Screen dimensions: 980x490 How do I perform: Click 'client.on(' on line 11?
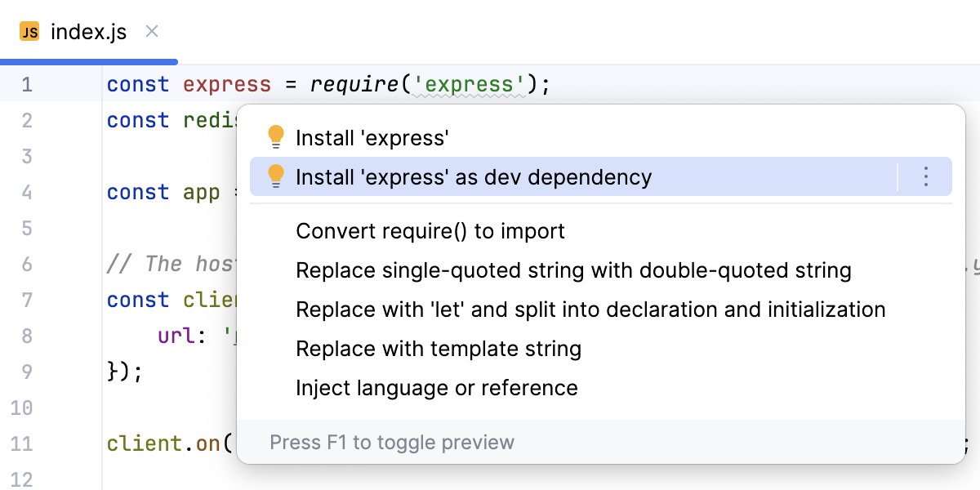pos(170,443)
